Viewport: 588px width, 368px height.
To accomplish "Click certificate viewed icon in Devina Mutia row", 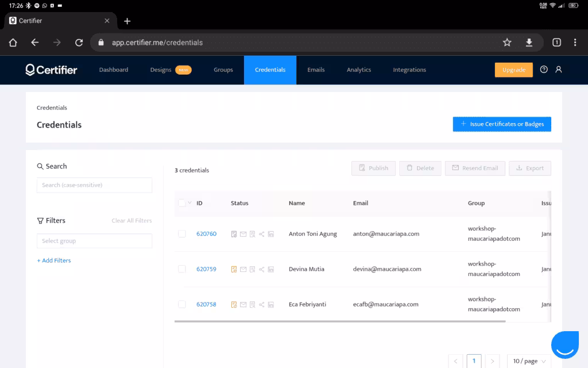I will click(x=253, y=269).
